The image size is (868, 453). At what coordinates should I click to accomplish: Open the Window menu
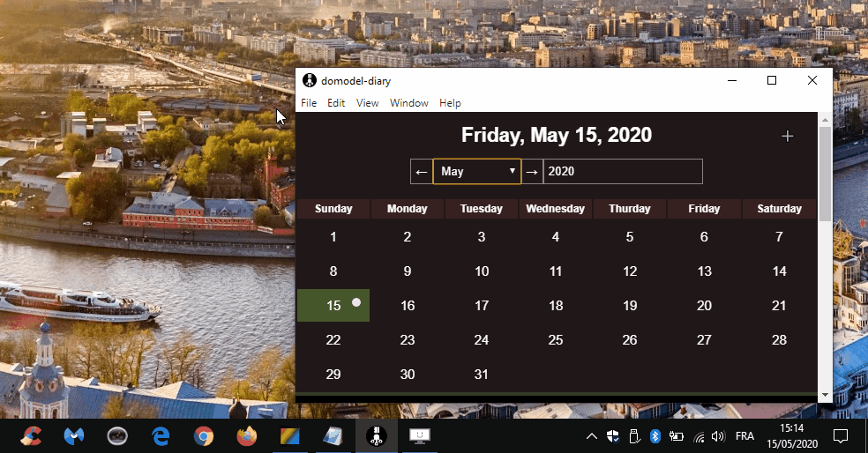pos(409,103)
